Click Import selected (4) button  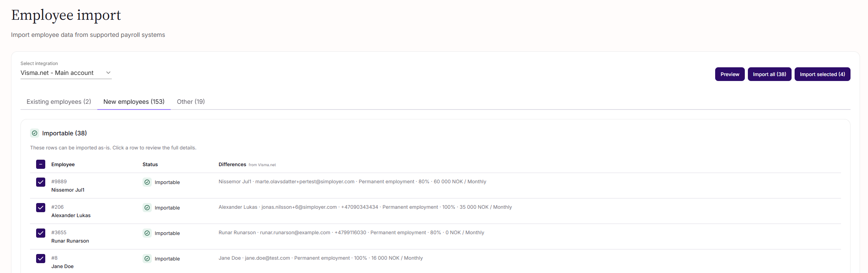coord(822,74)
